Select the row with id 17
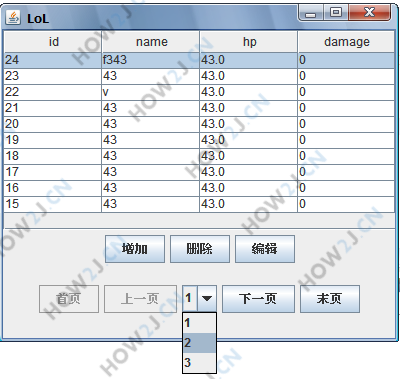This screenshot has width=400, height=379. [199, 172]
